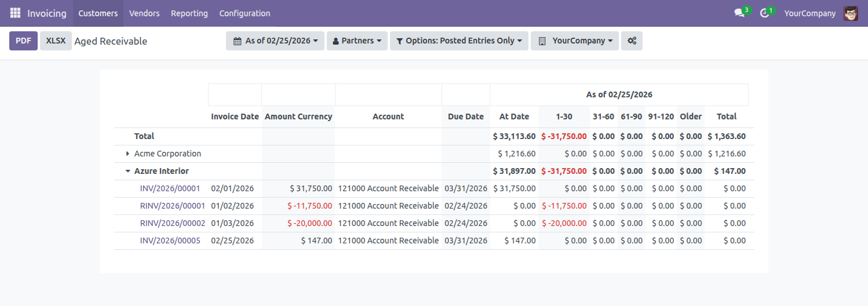
Task: Switch company via YourCompany in navbar
Action: tap(810, 13)
